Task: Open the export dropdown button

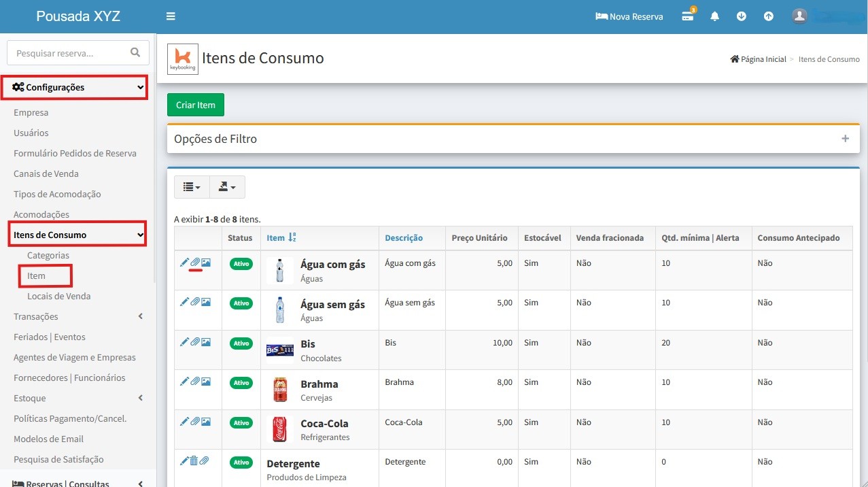Action: pyautogui.click(x=227, y=187)
